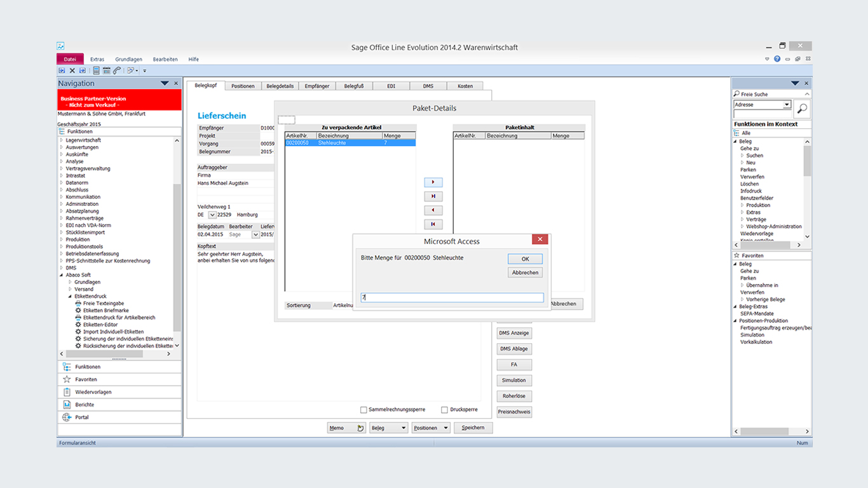868x488 pixels.
Task: Switch to the Belegdetails tab
Action: [x=280, y=86]
